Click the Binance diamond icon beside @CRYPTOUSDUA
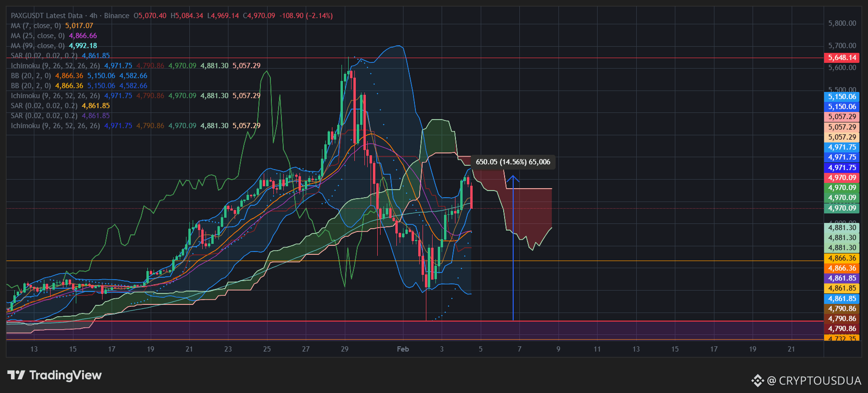The image size is (868, 393). point(757,381)
